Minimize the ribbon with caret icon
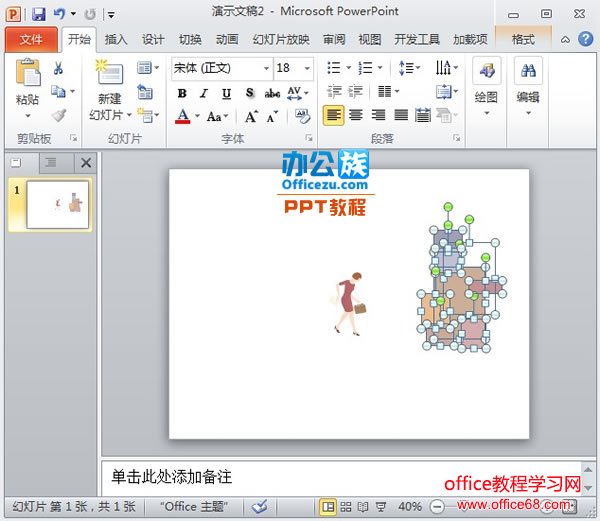600x521 pixels. [x=565, y=39]
